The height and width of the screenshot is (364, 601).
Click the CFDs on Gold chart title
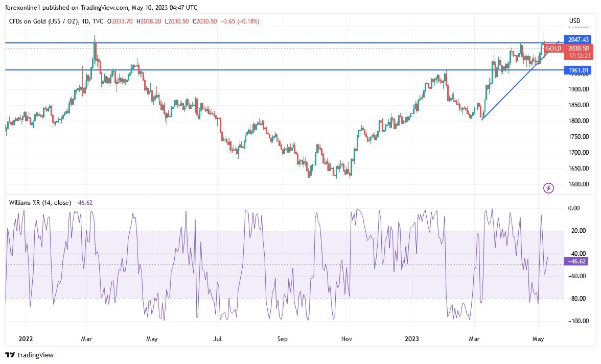click(56, 21)
